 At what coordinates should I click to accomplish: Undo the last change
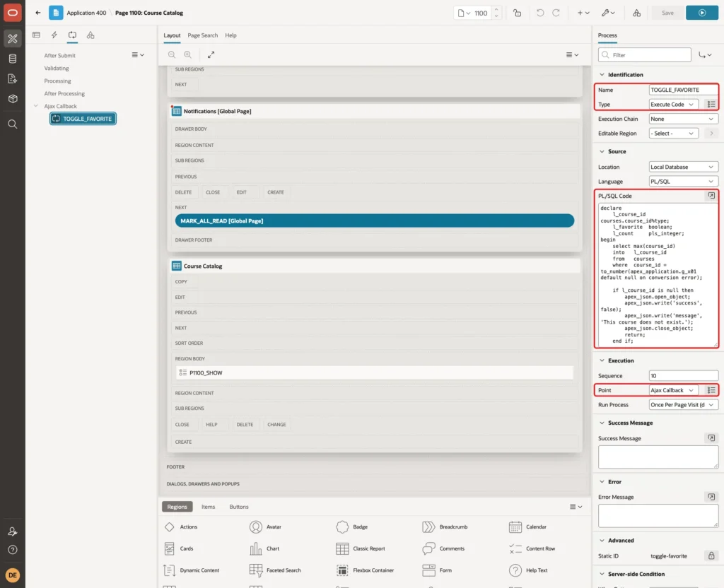click(x=539, y=13)
